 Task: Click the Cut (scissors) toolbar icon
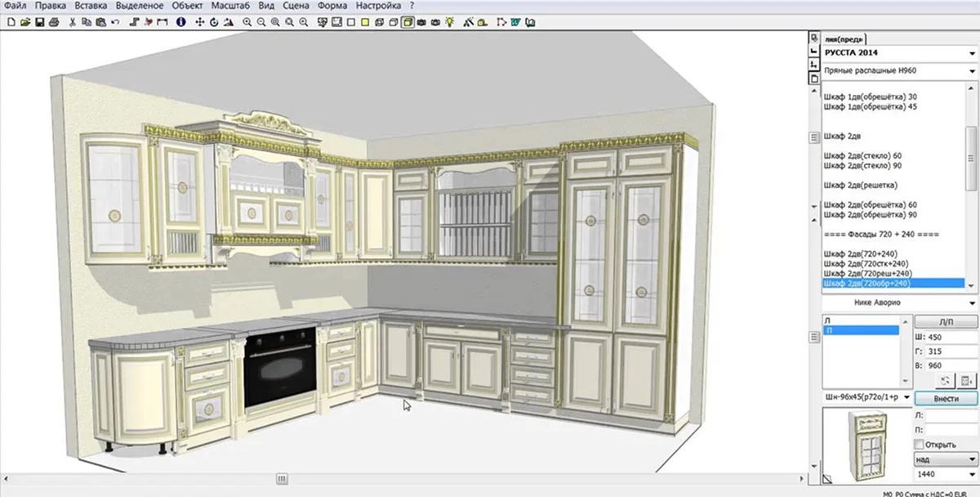pyautogui.click(x=73, y=22)
